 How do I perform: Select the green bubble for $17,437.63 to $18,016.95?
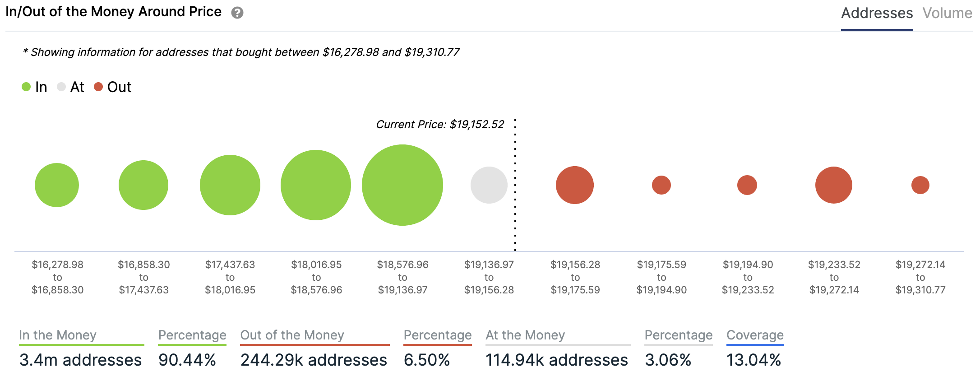(x=230, y=185)
